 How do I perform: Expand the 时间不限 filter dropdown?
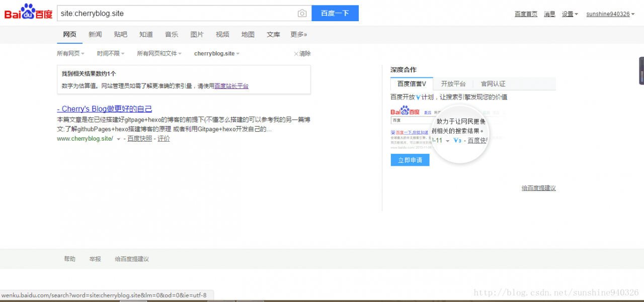point(111,54)
